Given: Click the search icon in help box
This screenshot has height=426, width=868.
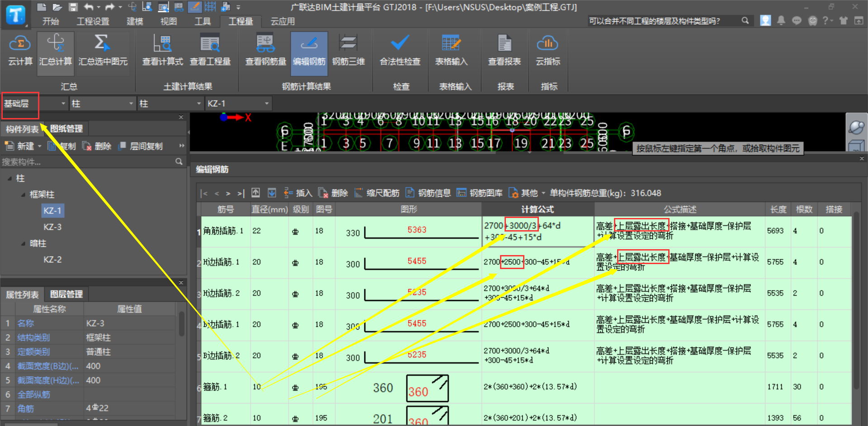Looking at the screenshot, I should (745, 21).
